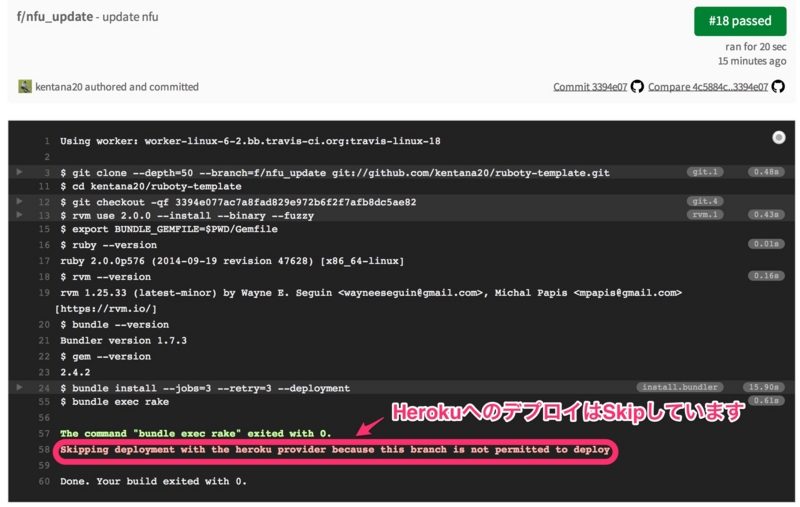Screen dimensions: 800x507
Task: Click line 'Done. Your build exited with 0.'
Action: [153, 481]
